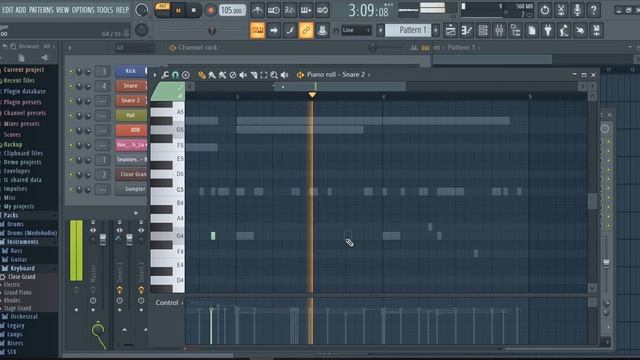The width and height of the screenshot is (640, 360).
Task: Select the piano roll select tool
Action: coord(264,75)
